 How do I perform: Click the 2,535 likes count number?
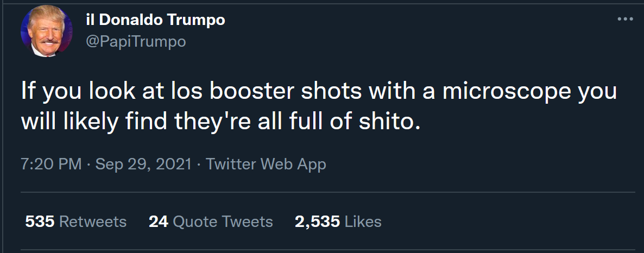point(318,222)
